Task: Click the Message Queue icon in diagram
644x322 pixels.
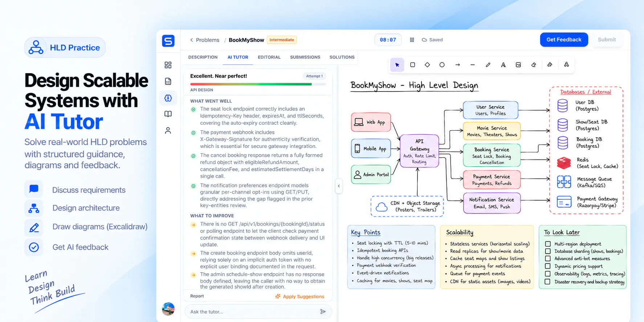Action: (x=564, y=182)
